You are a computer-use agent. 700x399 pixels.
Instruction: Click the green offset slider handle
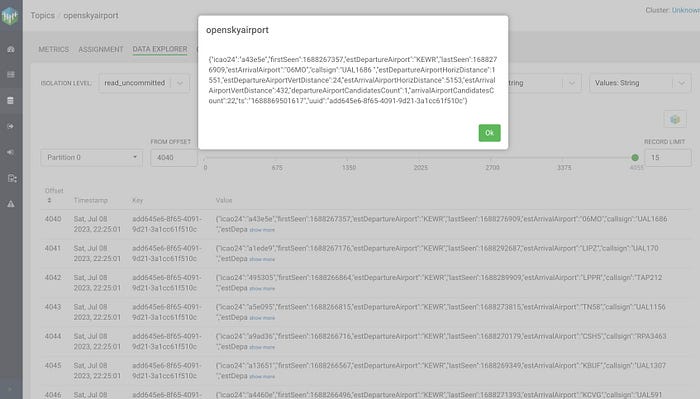[635, 158]
